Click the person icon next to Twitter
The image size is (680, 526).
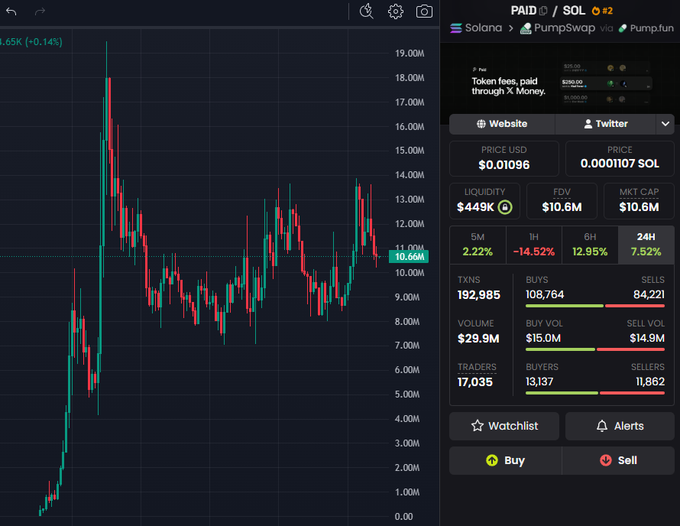coord(588,124)
